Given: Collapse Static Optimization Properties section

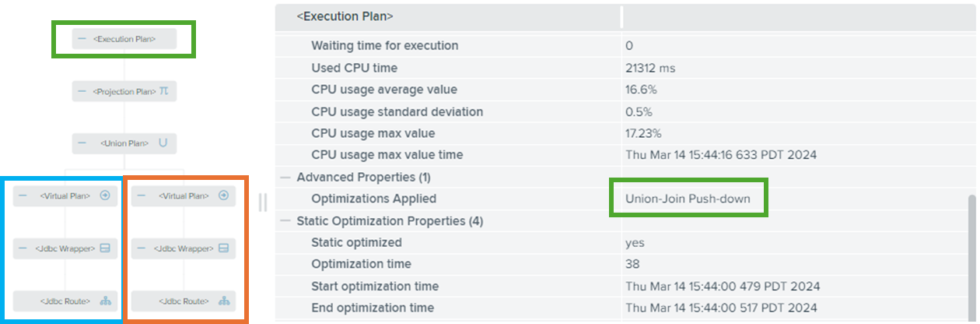Looking at the screenshot, I should (x=286, y=221).
